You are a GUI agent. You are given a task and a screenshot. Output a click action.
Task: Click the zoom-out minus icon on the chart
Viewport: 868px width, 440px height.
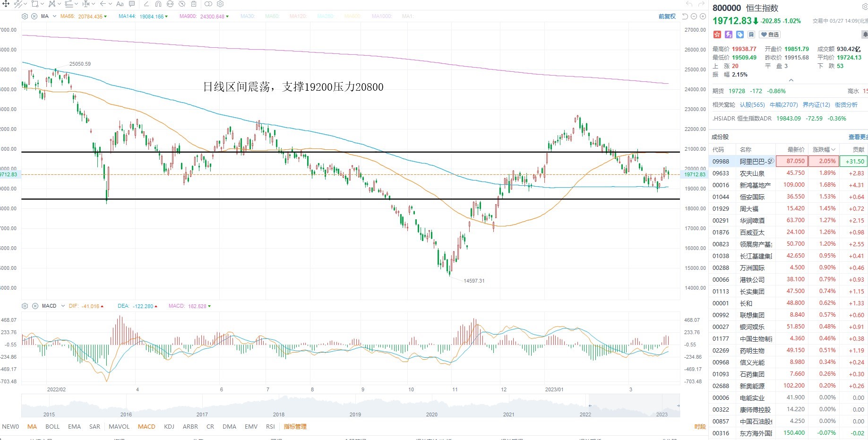coord(694,17)
